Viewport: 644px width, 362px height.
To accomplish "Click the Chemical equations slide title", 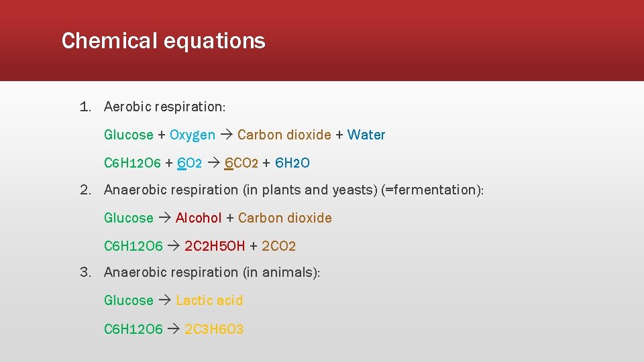I will tap(164, 41).
